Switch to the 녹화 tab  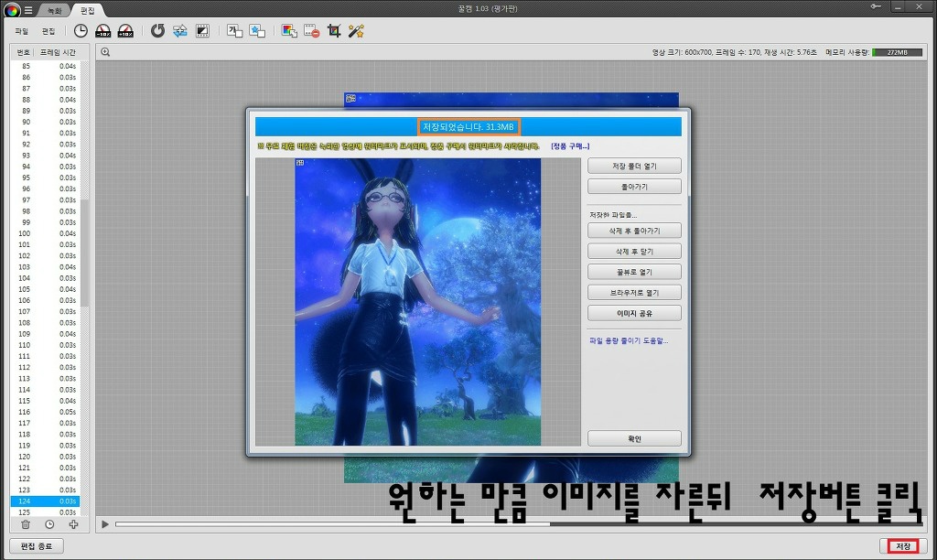[x=54, y=11]
